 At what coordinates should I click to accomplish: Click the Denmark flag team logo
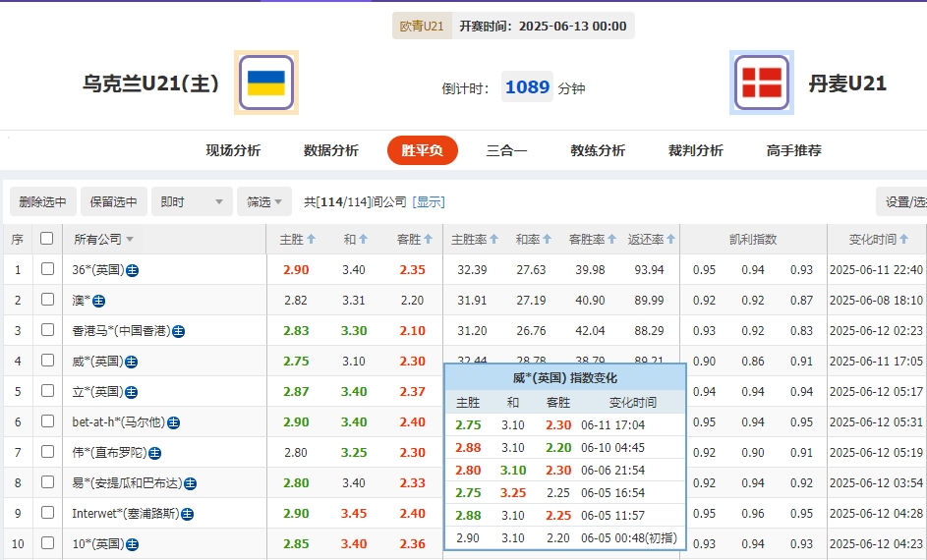pyautogui.click(x=762, y=84)
